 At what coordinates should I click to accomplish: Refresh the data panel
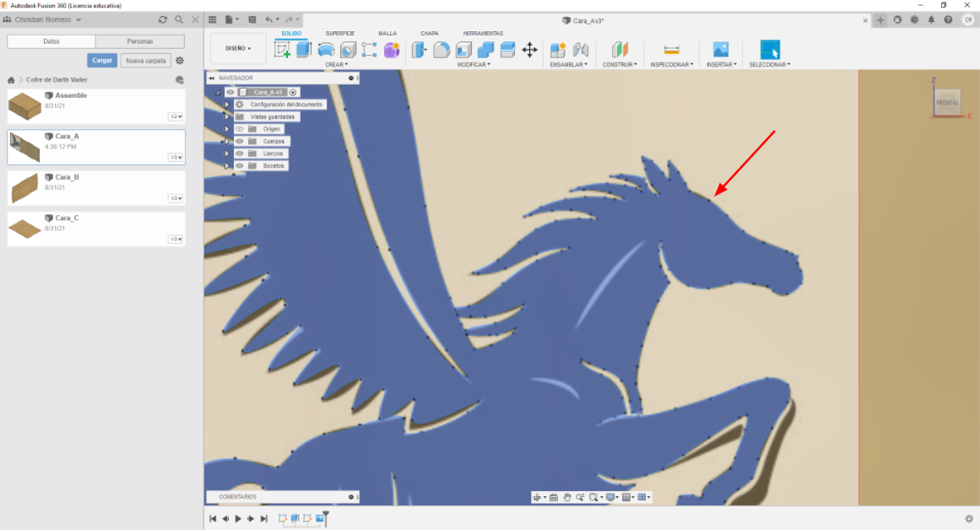[x=163, y=19]
